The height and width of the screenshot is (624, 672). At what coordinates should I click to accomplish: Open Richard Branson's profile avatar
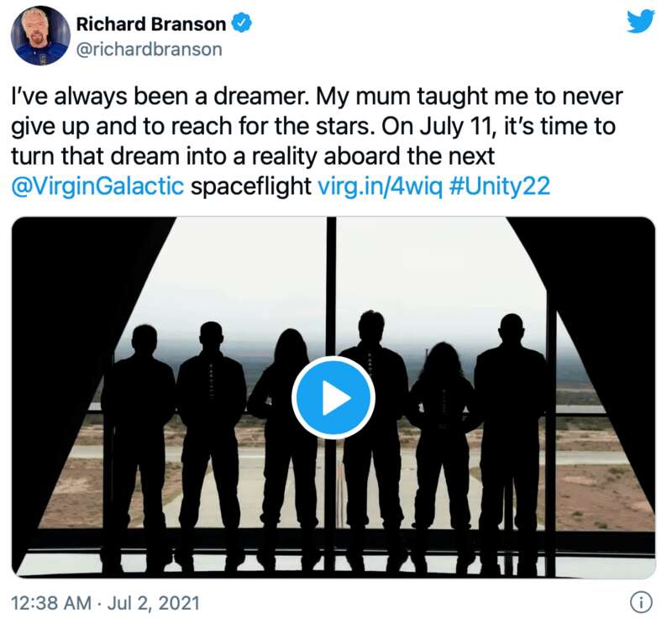(40, 35)
